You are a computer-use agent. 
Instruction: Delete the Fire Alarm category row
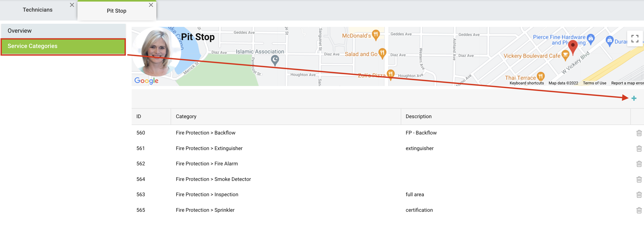click(639, 164)
